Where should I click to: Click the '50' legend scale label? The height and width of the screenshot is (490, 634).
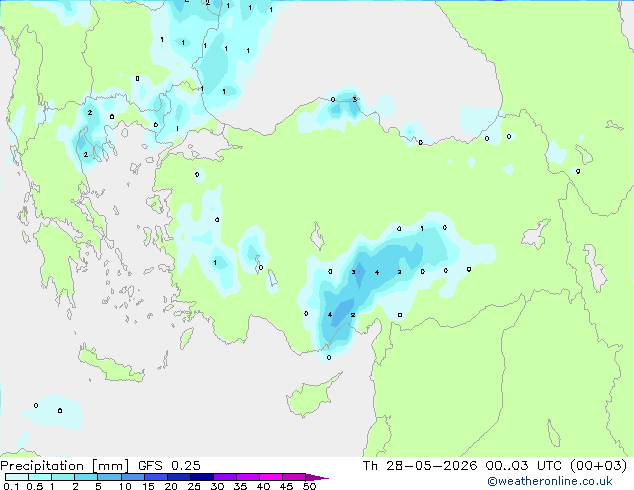click(309, 486)
